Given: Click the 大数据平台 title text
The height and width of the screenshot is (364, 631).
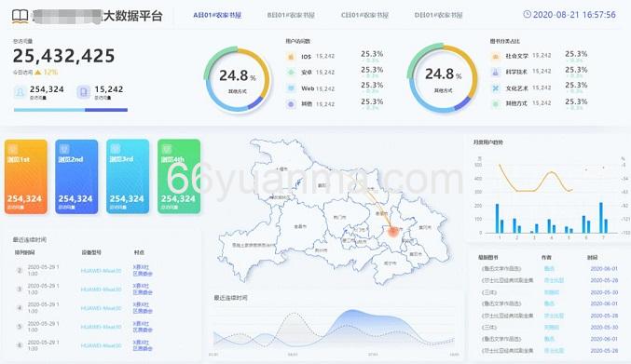Looking at the screenshot, I should tap(133, 16).
